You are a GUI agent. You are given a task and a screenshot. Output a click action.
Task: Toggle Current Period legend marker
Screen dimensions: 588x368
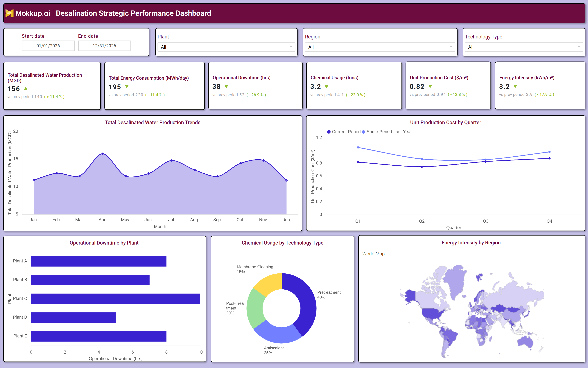click(329, 132)
